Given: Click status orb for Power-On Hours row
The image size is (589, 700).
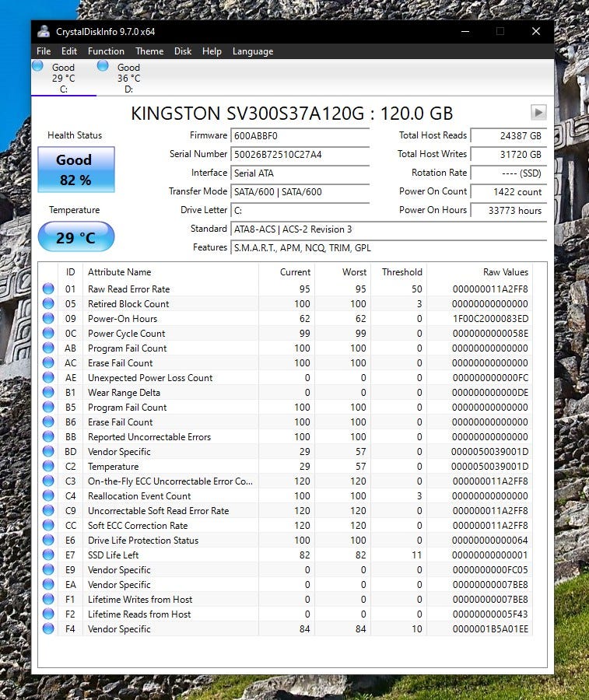Looking at the screenshot, I should [x=48, y=318].
